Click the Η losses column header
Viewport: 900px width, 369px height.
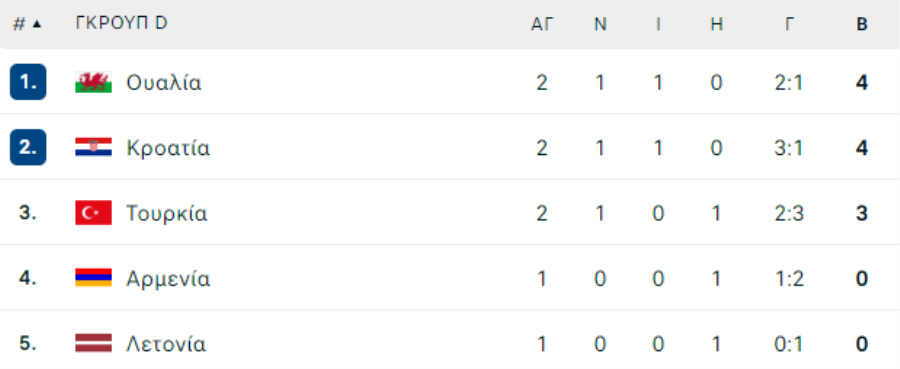click(x=716, y=24)
